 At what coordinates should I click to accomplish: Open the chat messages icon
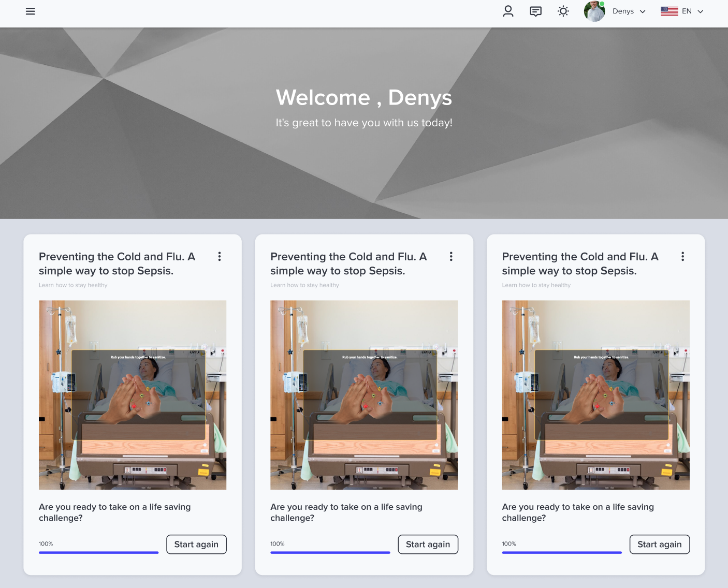pos(535,11)
